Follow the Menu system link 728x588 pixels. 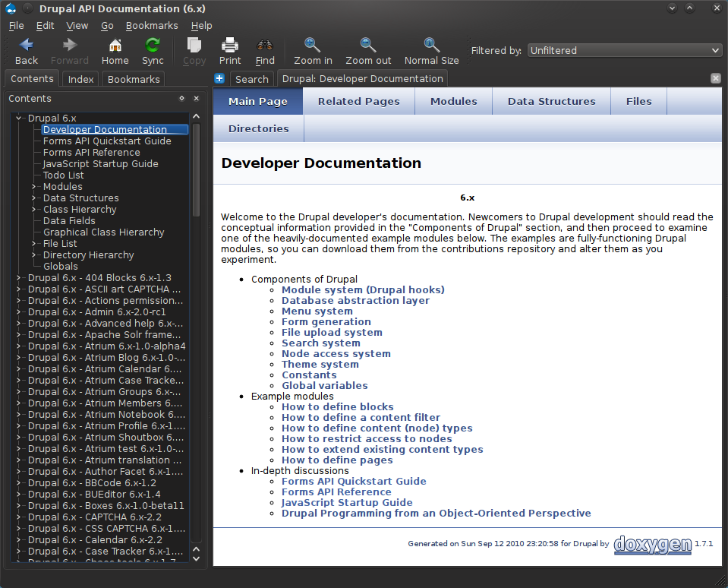tap(317, 311)
